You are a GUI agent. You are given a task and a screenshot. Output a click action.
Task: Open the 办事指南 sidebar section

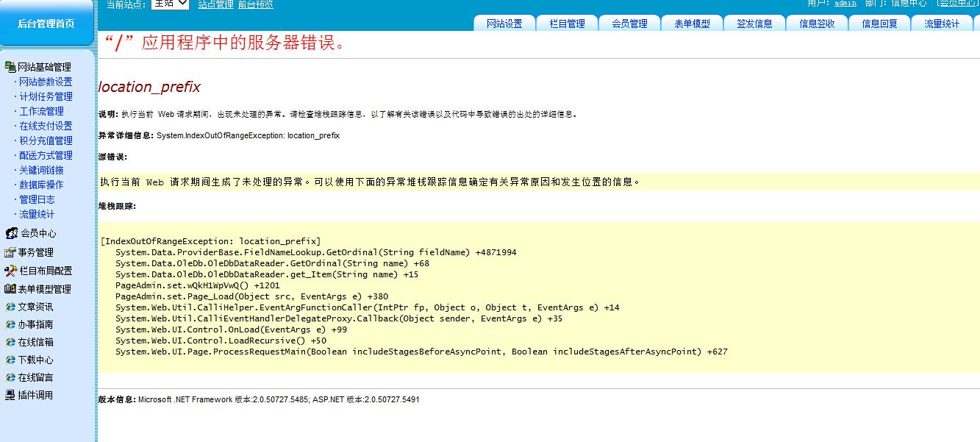pyautogui.click(x=35, y=324)
